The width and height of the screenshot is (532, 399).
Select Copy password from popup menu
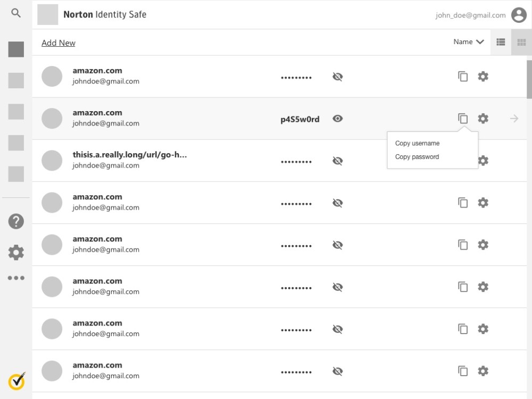tap(417, 157)
